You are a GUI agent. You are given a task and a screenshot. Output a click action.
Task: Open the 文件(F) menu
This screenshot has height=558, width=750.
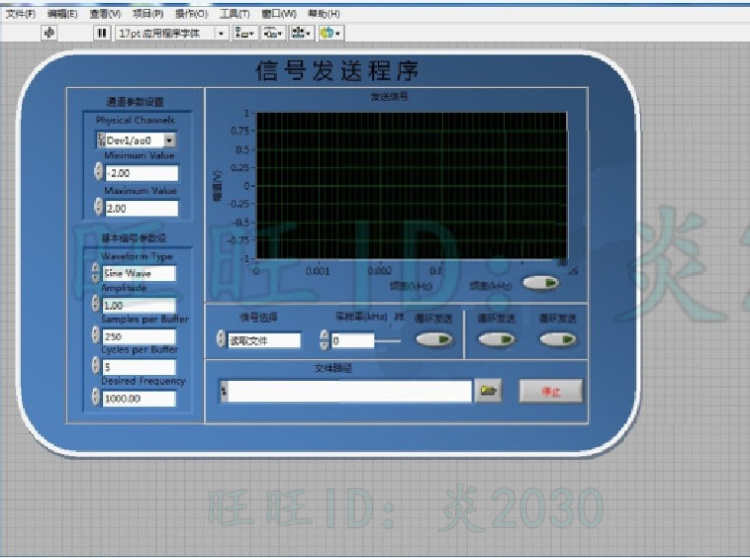coord(21,14)
